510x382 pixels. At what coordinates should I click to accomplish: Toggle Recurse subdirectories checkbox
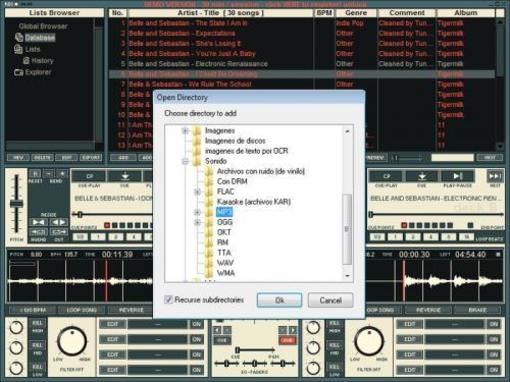[x=168, y=300]
